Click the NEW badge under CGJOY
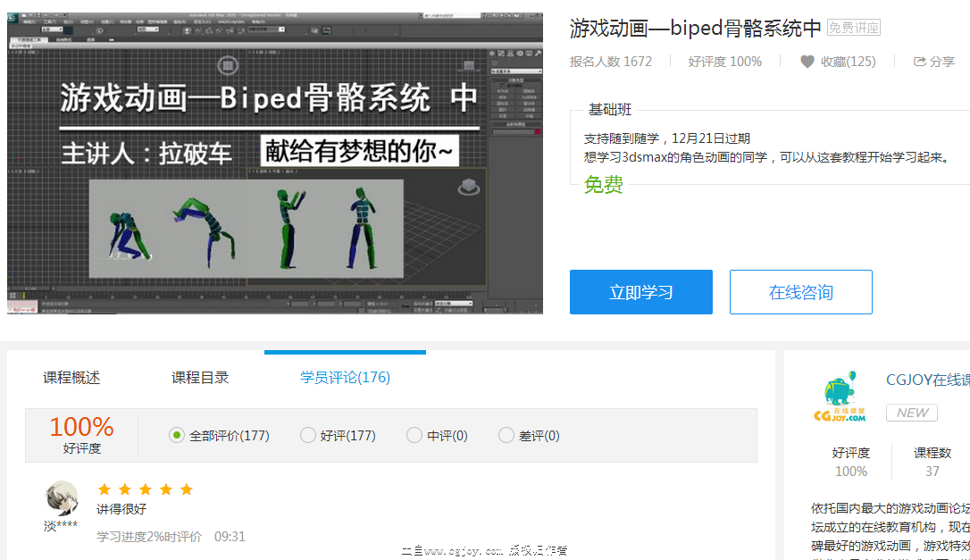 coord(912,413)
